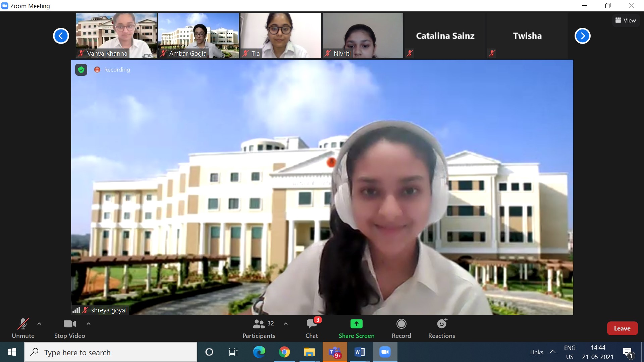Open Task View in taskbar
Viewport: 644px width, 362px height.
pyautogui.click(x=233, y=352)
